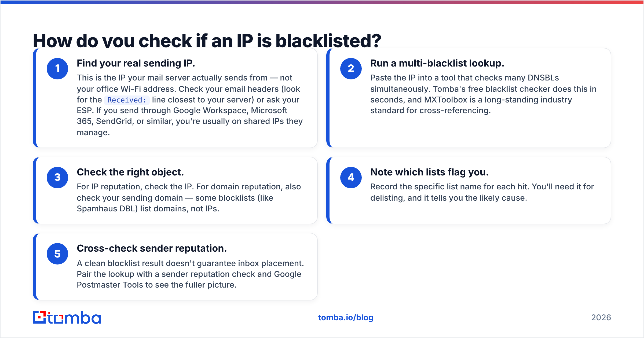
Task: Click the paragraph mentioning Google Postmaster Tools
Action: 190,274
